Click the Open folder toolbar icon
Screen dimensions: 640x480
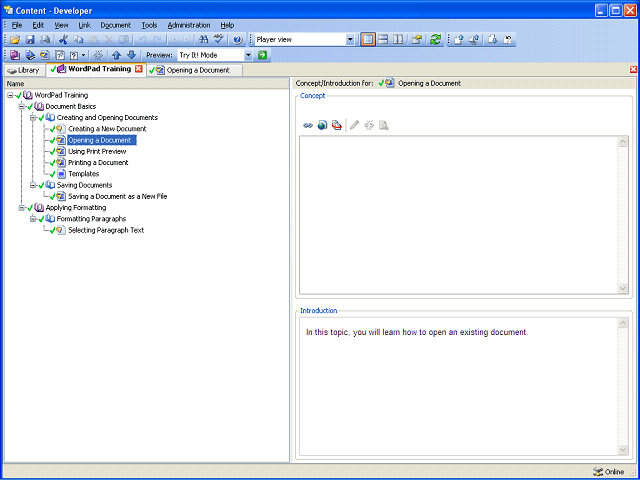[15, 40]
